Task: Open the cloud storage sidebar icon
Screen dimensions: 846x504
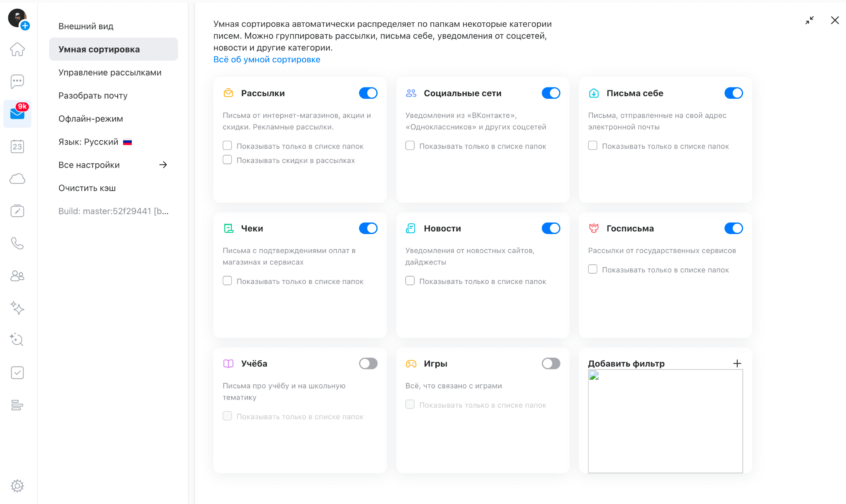Action: [x=17, y=178]
